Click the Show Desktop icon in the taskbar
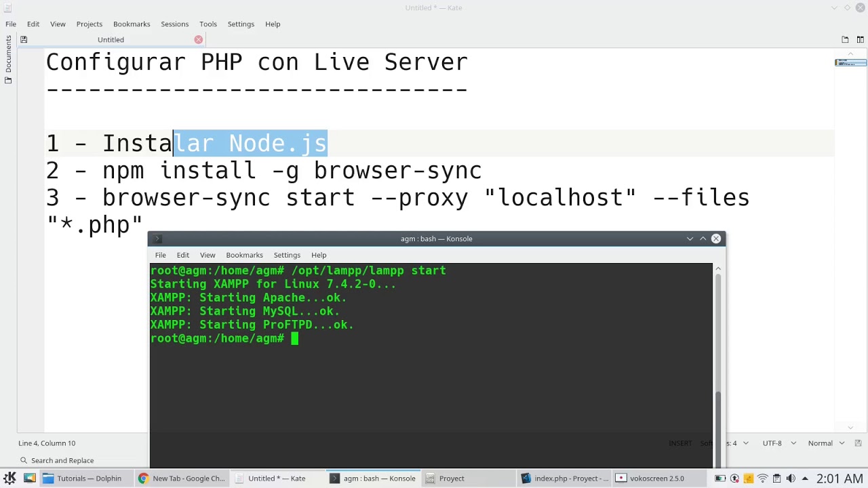Image resolution: width=868 pixels, height=488 pixels. click(x=29, y=479)
